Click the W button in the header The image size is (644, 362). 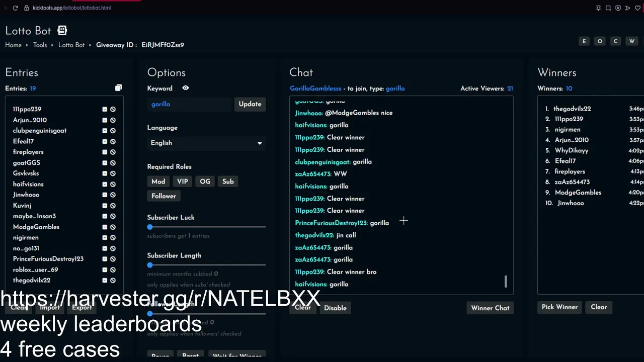tap(631, 41)
